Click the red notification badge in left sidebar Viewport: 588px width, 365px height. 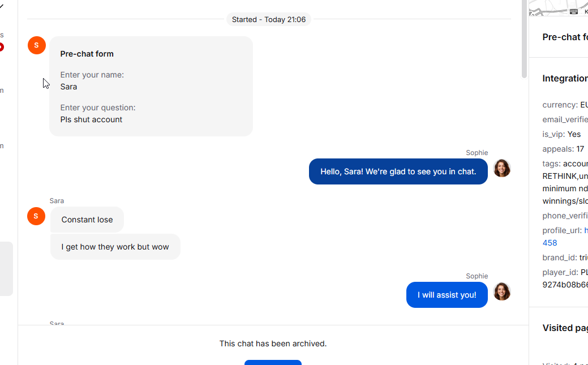2,48
